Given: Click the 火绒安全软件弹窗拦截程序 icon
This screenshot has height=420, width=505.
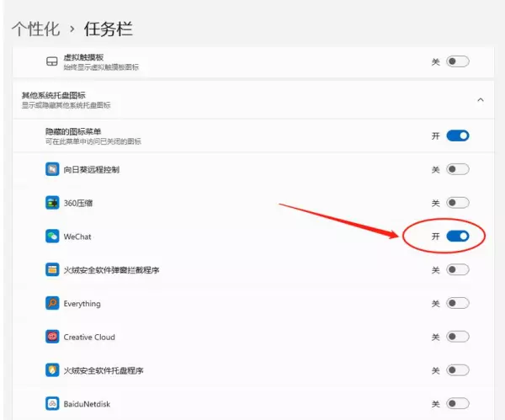Looking at the screenshot, I should tap(52, 270).
